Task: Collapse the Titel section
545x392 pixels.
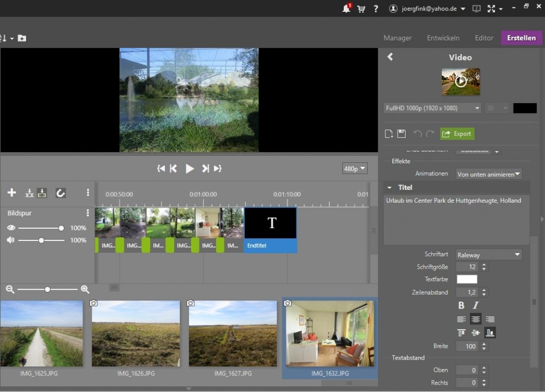Action: tap(389, 188)
